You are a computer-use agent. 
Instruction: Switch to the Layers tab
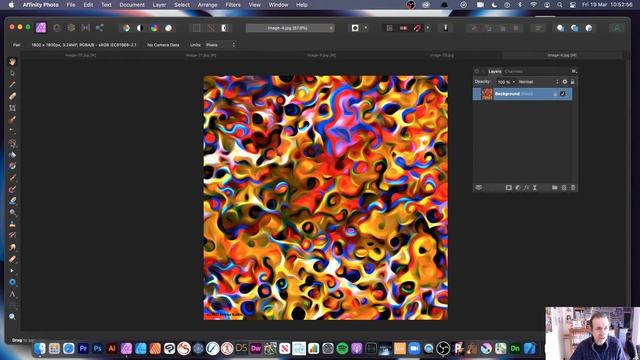pyautogui.click(x=495, y=71)
